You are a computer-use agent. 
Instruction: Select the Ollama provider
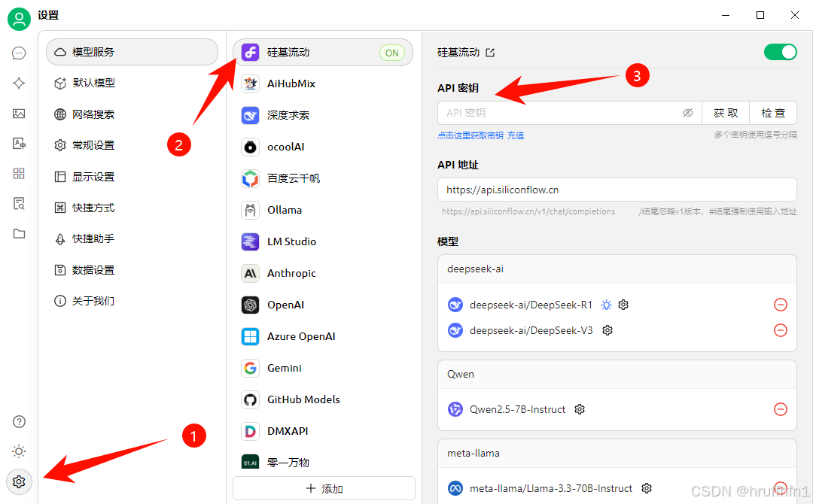tap(322, 210)
